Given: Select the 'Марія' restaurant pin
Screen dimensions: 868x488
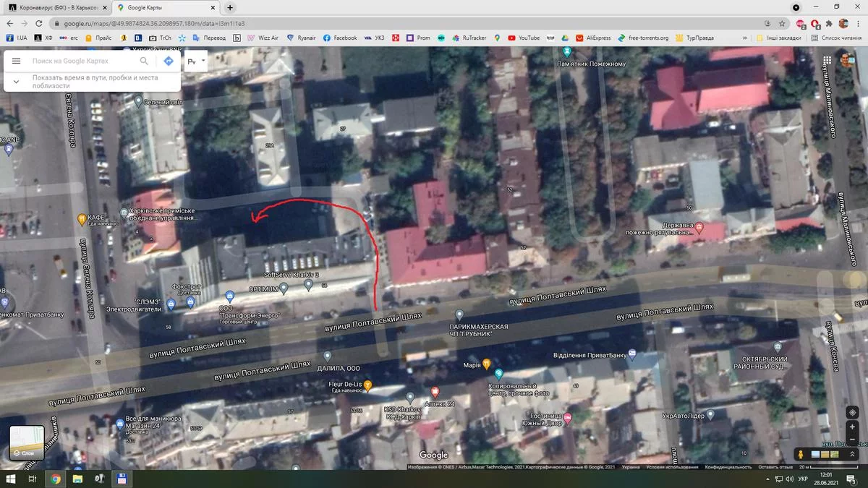Looking at the screenshot, I should [x=487, y=364].
